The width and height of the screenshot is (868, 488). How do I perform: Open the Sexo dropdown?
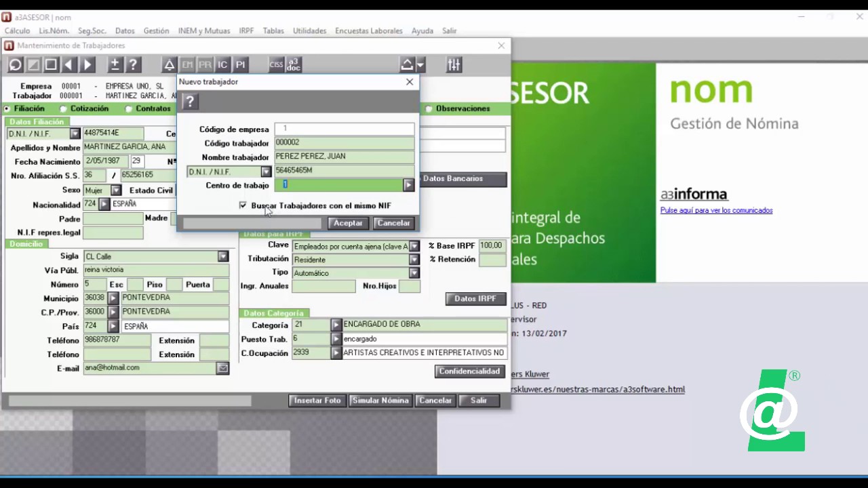coord(116,190)
